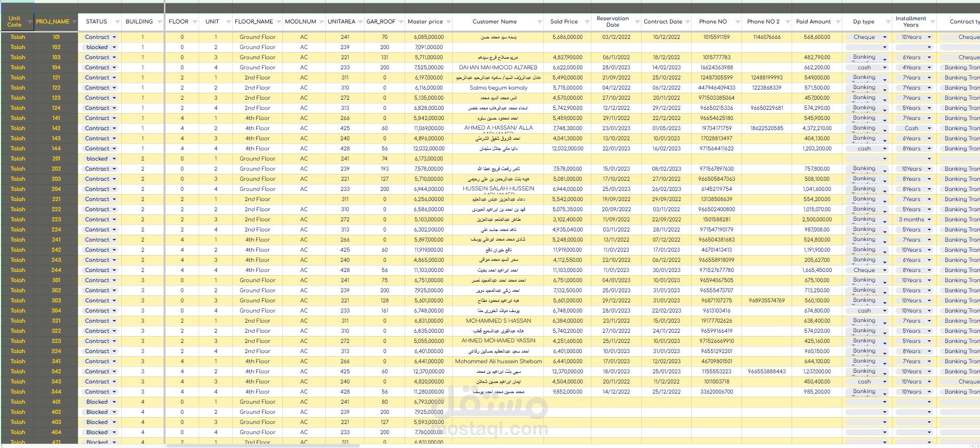This screenshot has height=448, width=980.
Task: Select customer cell Salma begum kamaly
Action: pyautogui.click(x=498, y=88)
